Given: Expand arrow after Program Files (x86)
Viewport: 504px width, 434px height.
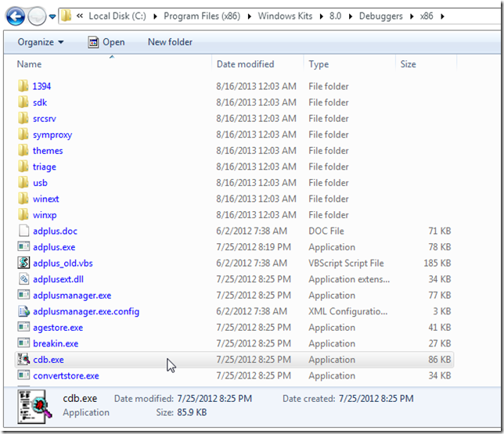Looking at the screenshot, I should pyautogui.click(x=250, y=16).
